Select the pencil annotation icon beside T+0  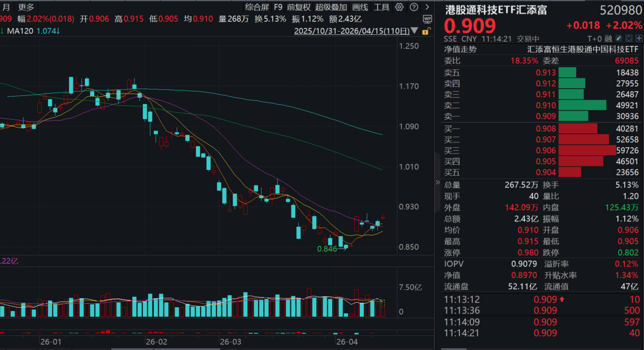pos(619,38)
